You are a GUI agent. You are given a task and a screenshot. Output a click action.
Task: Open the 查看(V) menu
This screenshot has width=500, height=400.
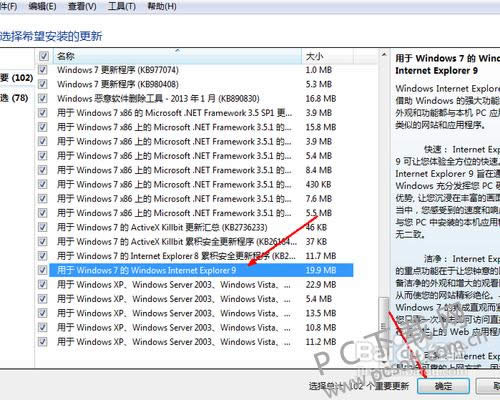[x=82, y=6]
